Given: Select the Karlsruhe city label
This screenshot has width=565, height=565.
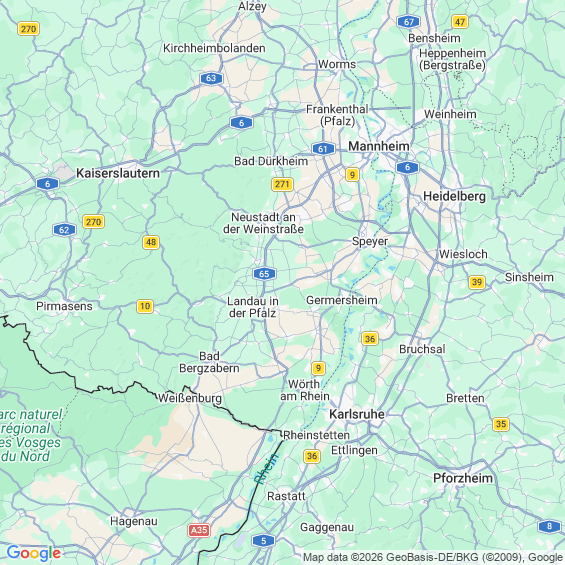Looking at the screenshot, I should (357, 414).
